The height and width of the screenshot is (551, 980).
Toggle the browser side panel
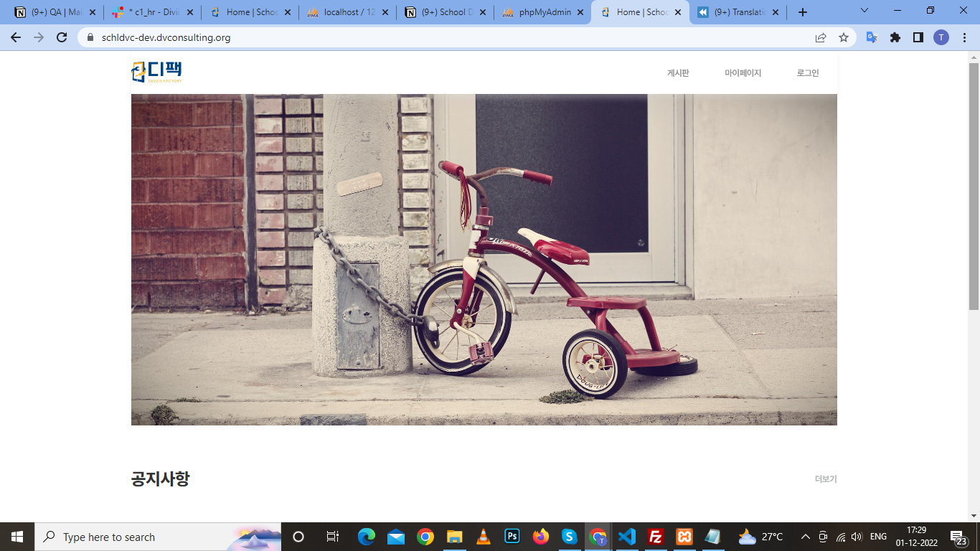tap(918, 37)
